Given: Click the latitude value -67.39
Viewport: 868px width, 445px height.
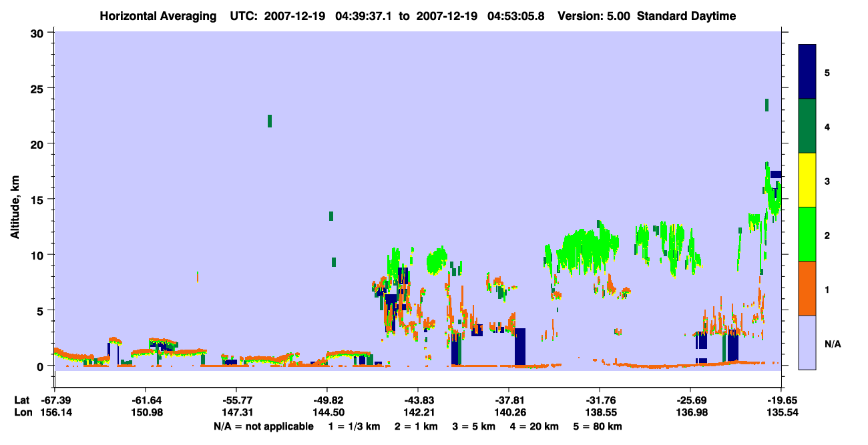Looking at the screenshot, I should [x=55, y=400].
